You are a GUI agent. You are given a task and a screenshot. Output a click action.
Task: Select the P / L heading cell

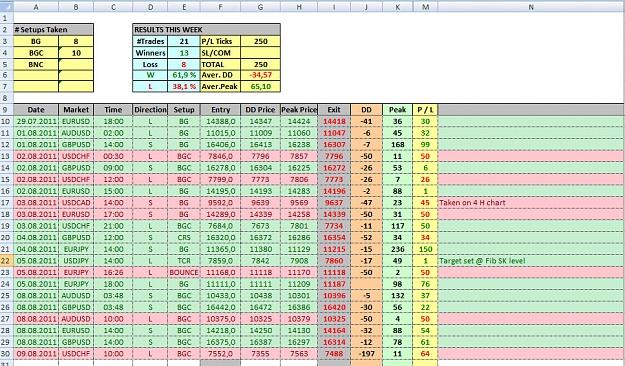(x=425, y=110)
